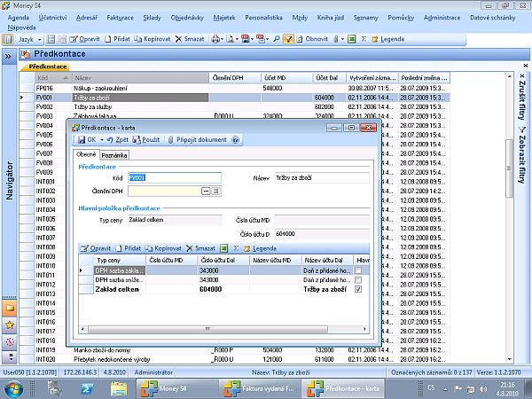Click the second red export icon

click(261, 39)
